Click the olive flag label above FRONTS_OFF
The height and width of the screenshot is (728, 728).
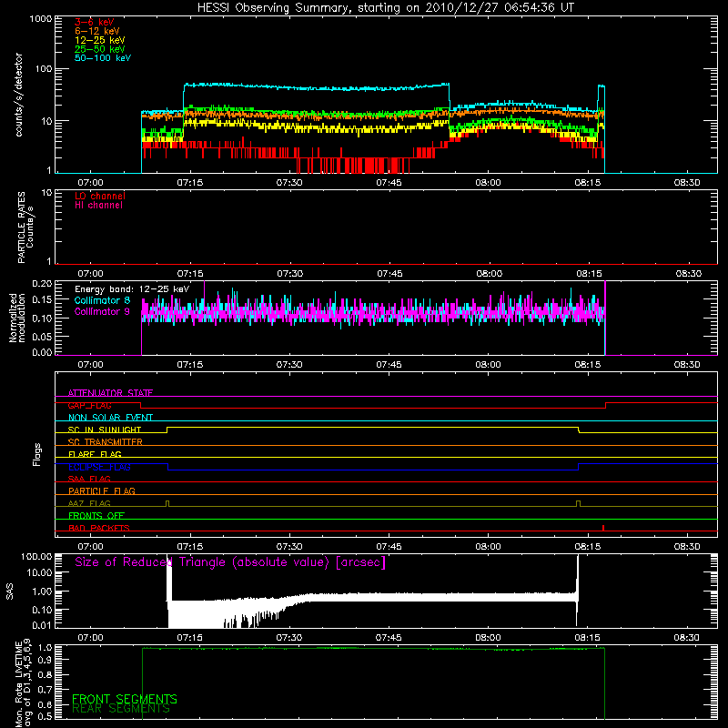coord(89,503)
